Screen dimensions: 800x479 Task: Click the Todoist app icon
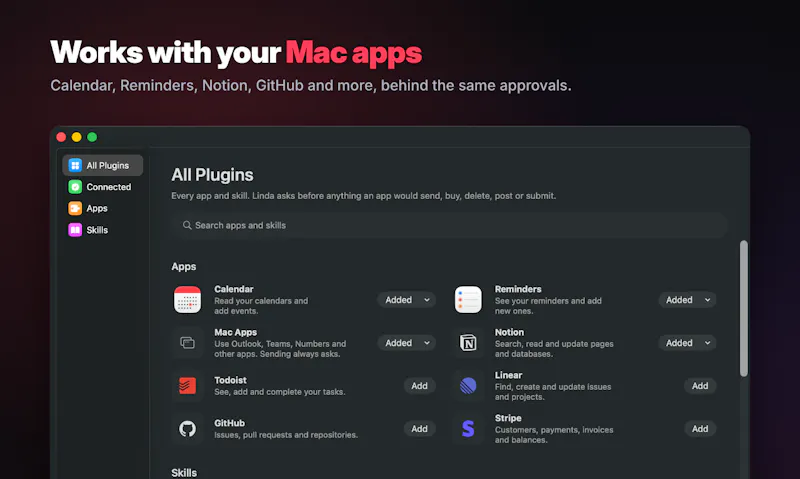pyautogui.click(x=187, y=386)
